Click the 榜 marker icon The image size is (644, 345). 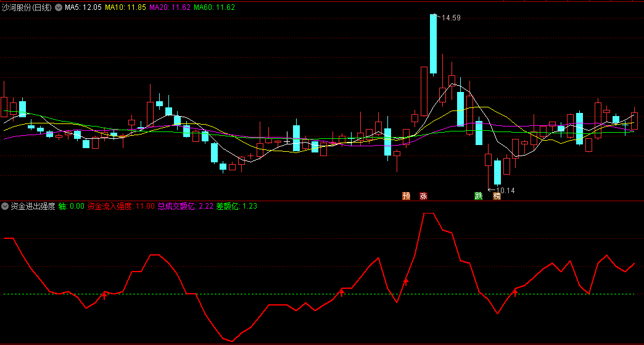pyautogui.click(x=497, y=196)
